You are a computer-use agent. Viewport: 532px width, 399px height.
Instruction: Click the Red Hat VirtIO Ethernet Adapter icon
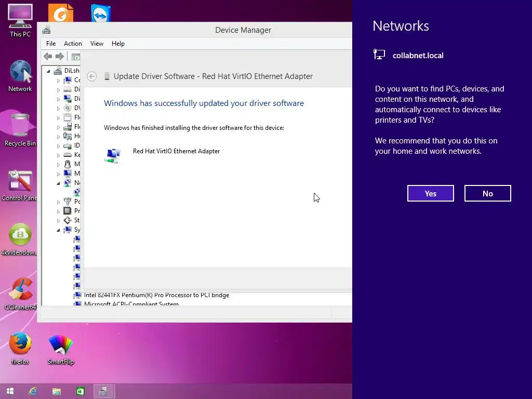(112, 156)
